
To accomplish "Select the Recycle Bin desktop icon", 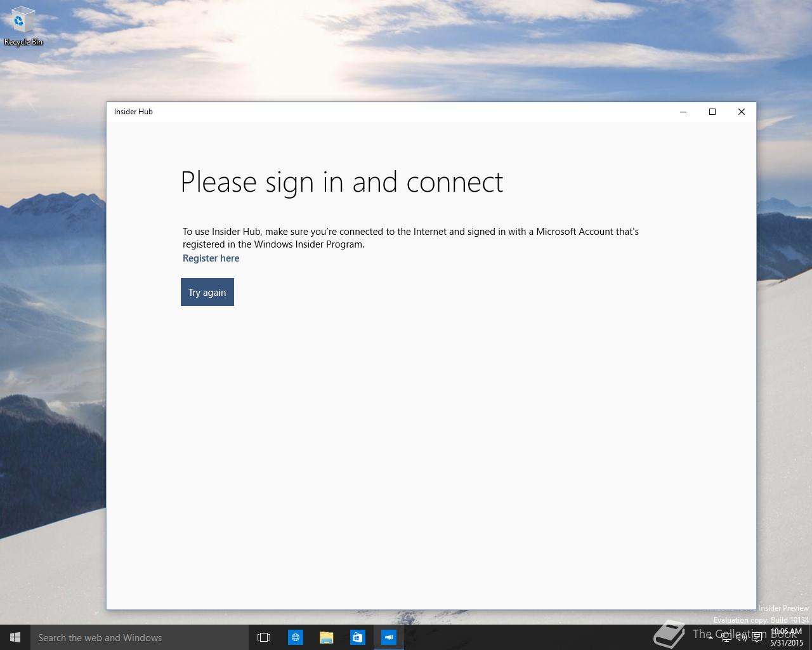I will pyautogui.click(x=23, y=27).
